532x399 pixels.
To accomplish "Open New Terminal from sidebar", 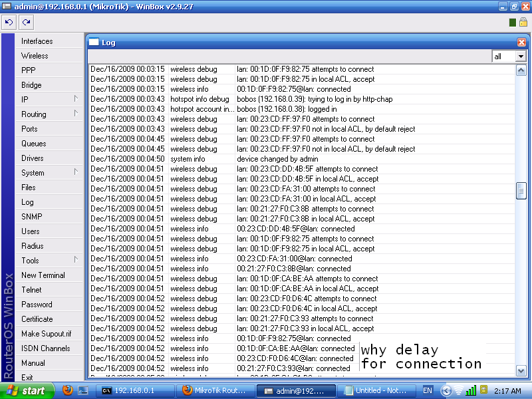I will click(49, 275).
